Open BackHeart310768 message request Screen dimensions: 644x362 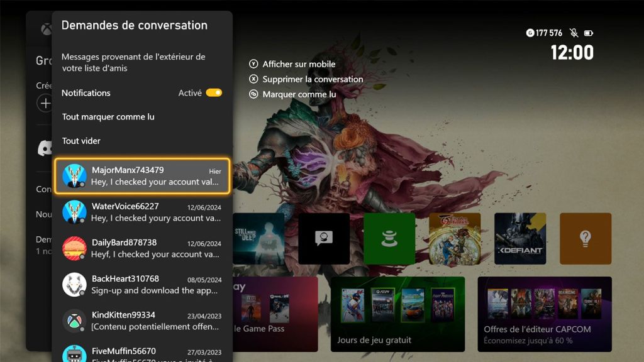(x=142, y=284)
